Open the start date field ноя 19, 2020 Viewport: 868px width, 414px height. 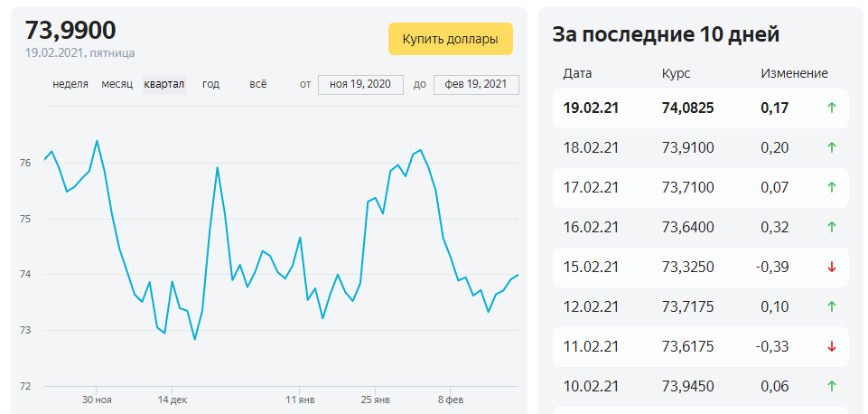click(360, 84)
